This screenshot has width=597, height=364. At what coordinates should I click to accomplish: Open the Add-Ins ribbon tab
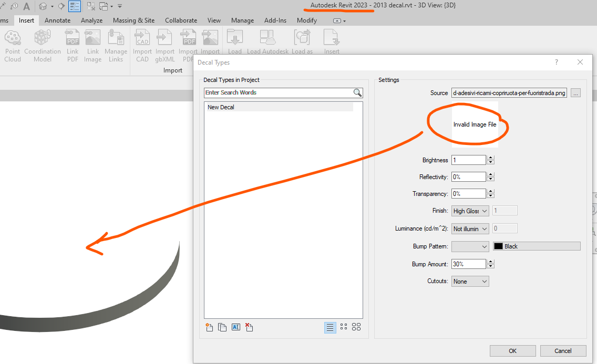click(x=275, y=20)
